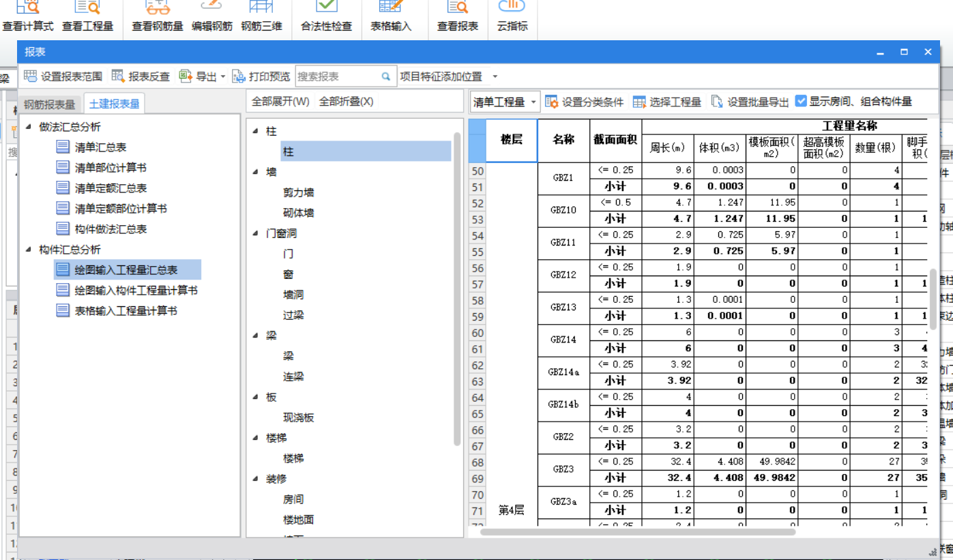
Task: Select 剪力墙 component item
Action: coord(298,192)
